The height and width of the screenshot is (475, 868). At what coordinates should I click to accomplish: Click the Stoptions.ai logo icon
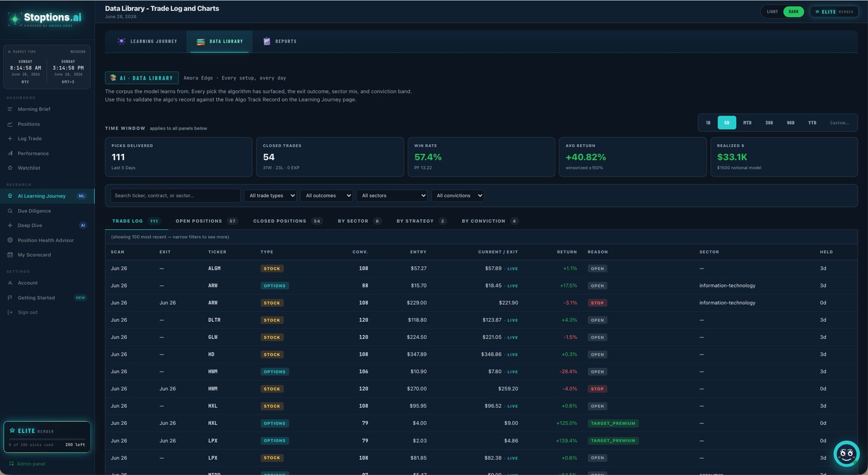click(x=14, y=19)
